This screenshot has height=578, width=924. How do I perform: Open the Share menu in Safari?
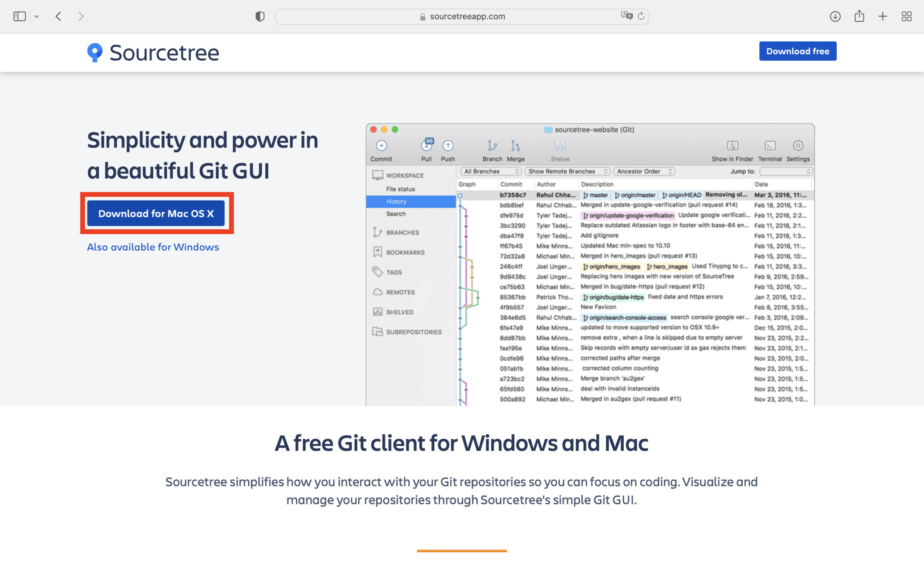coord(859,16)
